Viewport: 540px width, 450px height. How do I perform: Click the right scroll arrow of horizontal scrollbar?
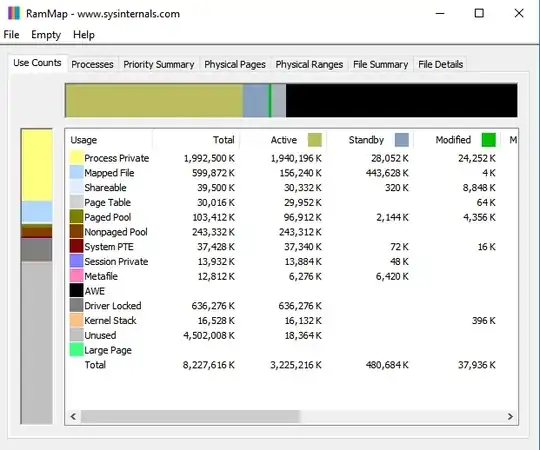click(510, 417)
